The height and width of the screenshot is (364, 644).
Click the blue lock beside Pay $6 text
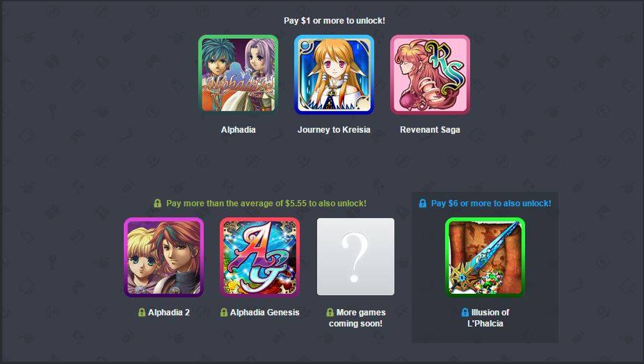point(423,203)
